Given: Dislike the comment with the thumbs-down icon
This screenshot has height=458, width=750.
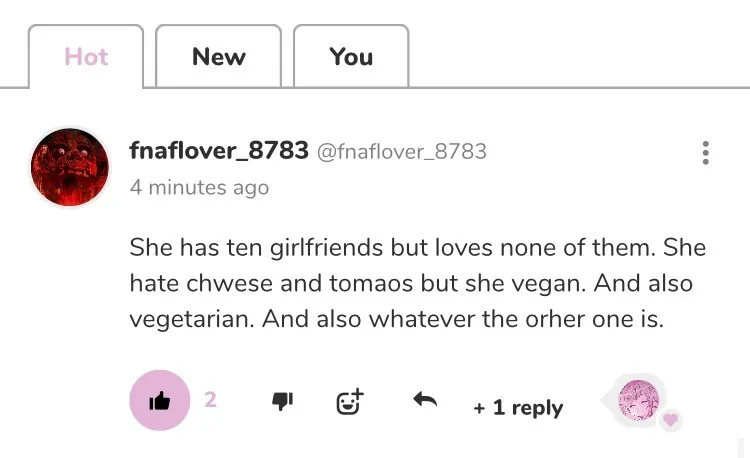Looking at the screenshot, I should (283, 401).
